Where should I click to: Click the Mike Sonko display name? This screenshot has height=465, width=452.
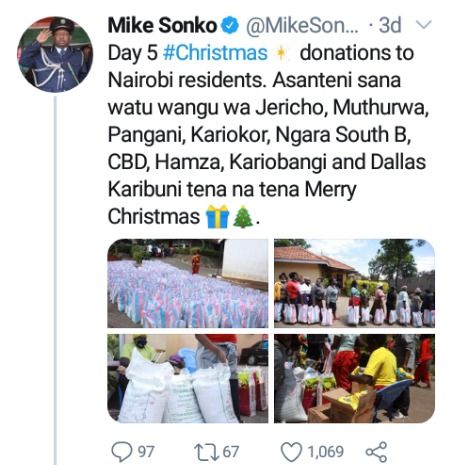pos(163,26)
